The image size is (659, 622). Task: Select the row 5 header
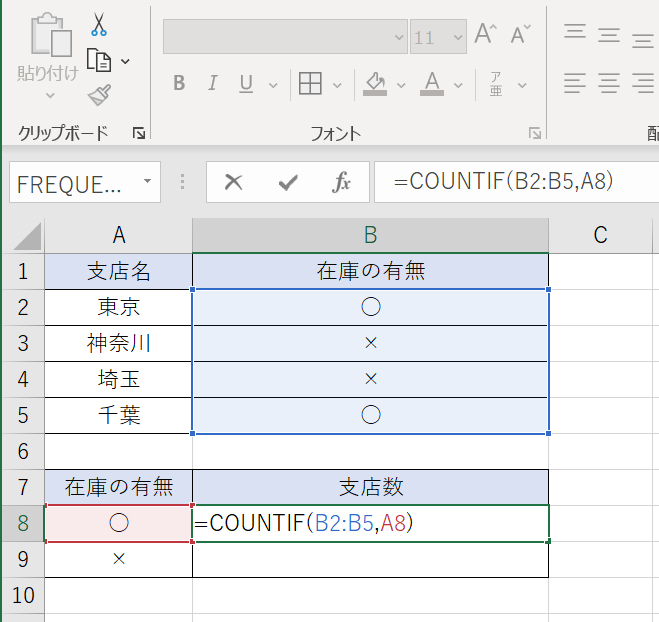click(x=22, y=416)
